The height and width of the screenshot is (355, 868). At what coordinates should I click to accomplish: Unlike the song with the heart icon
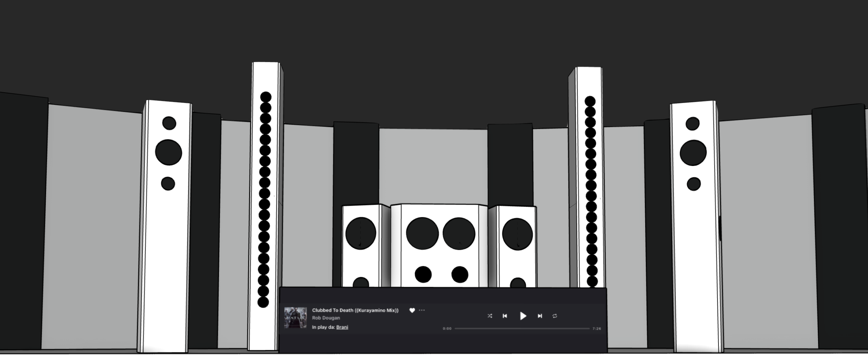tap(412, 310)
